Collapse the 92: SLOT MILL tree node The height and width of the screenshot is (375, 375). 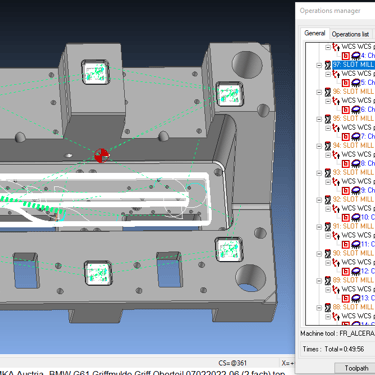(319, 200)
